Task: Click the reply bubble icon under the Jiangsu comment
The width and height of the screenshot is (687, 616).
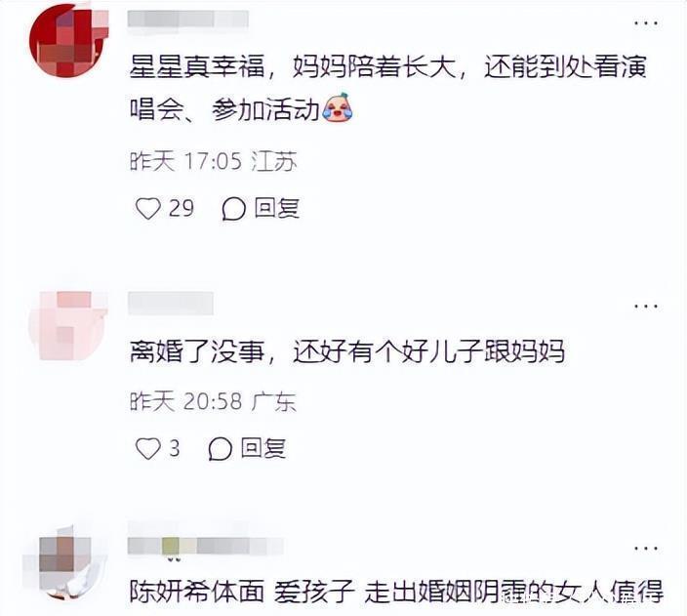Action: (233, 209)
